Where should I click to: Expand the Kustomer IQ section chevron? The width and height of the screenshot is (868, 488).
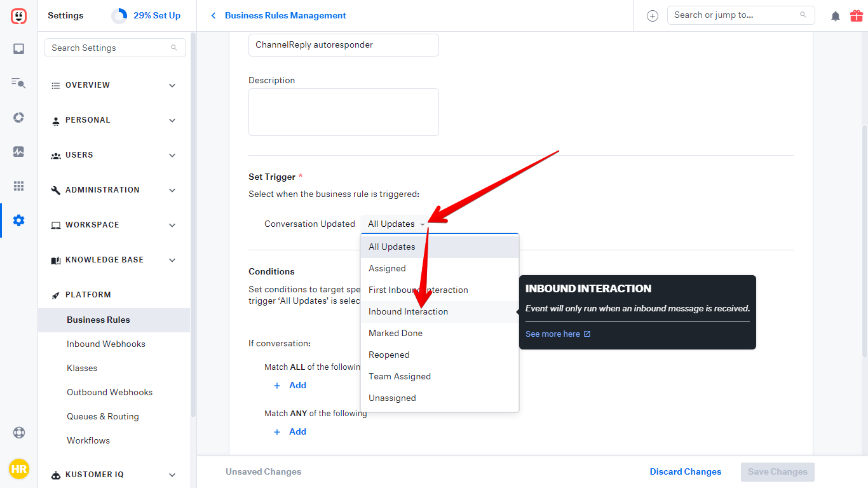(172, 475)
